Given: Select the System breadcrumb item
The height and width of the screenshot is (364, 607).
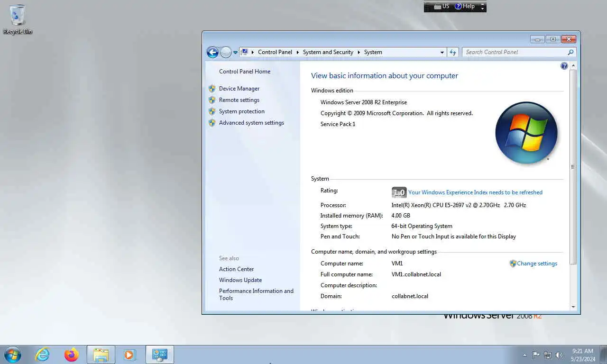Looking at the screenshot, I should point(373,52).
